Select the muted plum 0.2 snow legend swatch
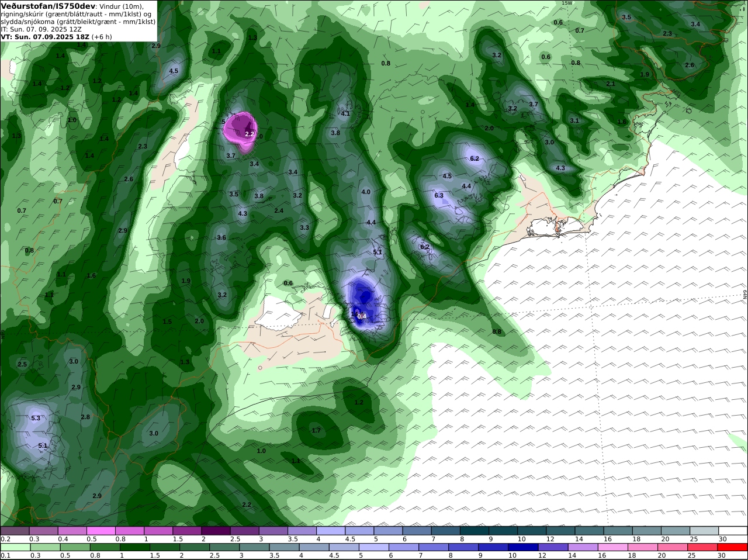Image resolution: width=748 pixels, height=560 pixels. point(15,531)
